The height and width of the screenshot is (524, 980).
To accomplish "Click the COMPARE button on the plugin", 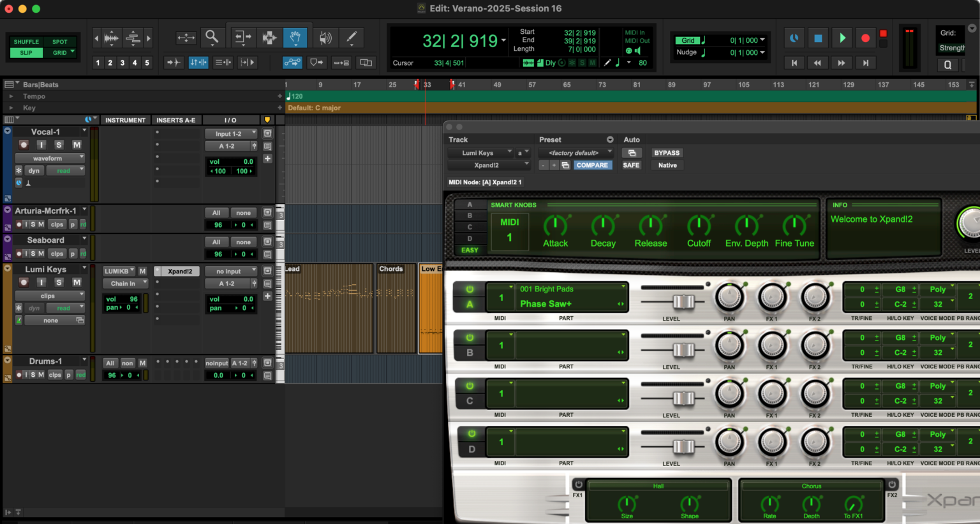I will tap(592, 165).
